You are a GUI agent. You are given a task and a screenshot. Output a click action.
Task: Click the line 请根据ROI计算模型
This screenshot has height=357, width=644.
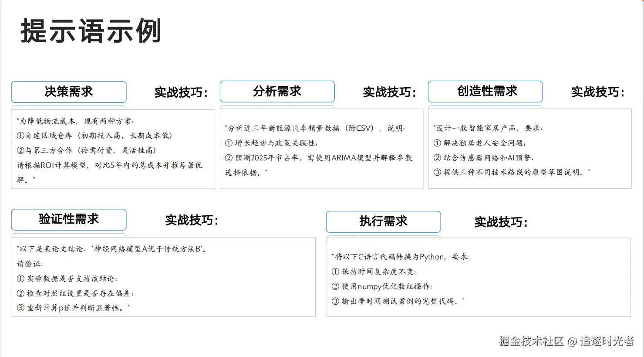click(x=110, y=165)
